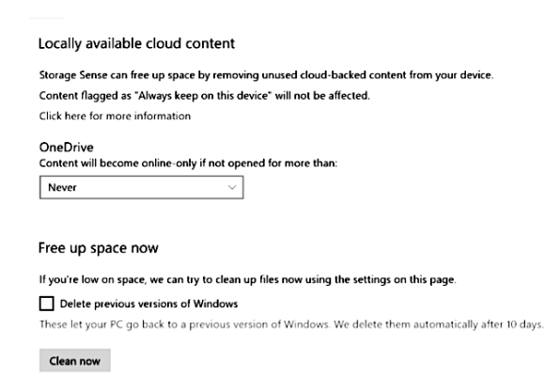Click Content will become online-only label
The height and width of the screenshot is (392, 560).
tap(188, 163)
